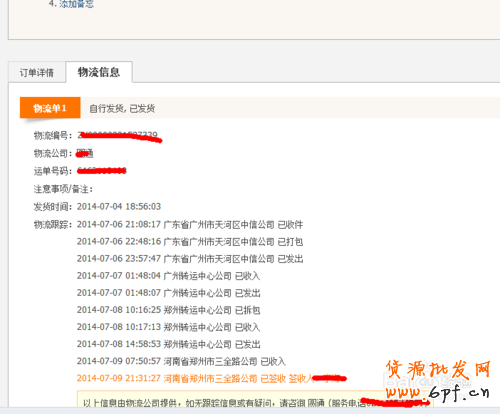Click the 23:57:47 已发出 tracking entry
Viewport: 500px width, 414px height.
coord(190,259)
